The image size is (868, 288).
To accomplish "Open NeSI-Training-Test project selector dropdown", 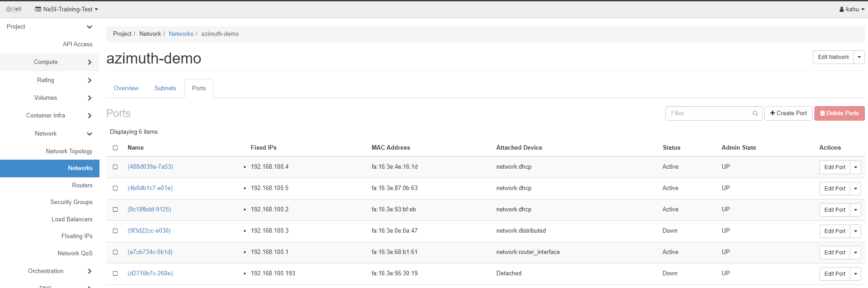I will click(67, 9).
